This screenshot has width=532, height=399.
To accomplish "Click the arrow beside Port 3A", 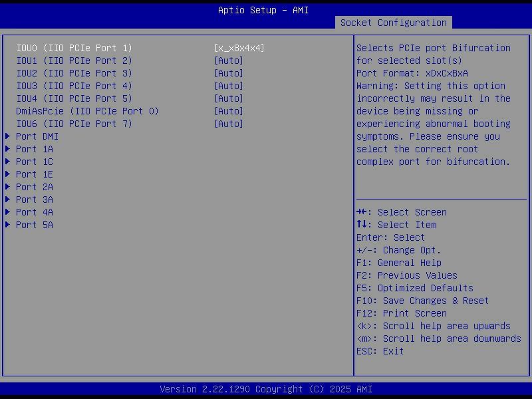I will (7, 199).
